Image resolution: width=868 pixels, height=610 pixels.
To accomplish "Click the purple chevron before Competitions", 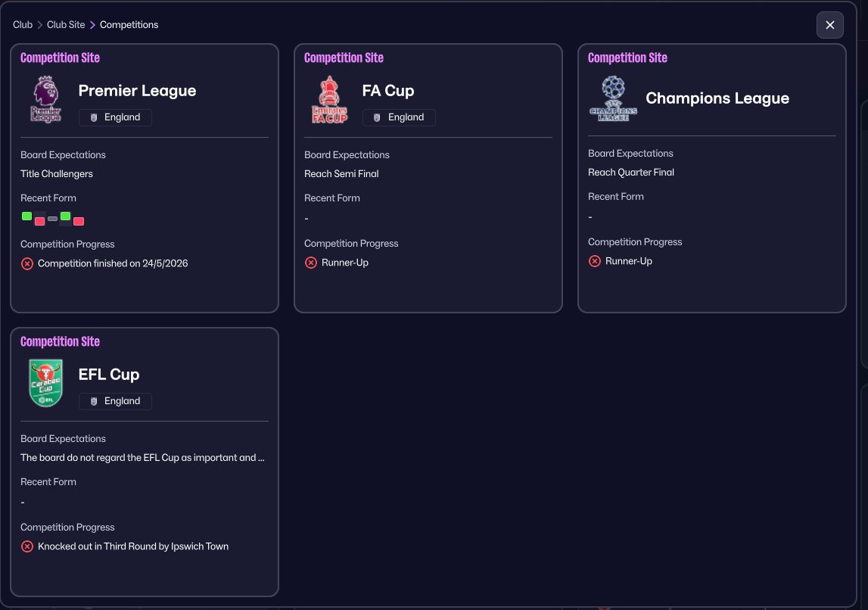I will [x=92, y=25].
